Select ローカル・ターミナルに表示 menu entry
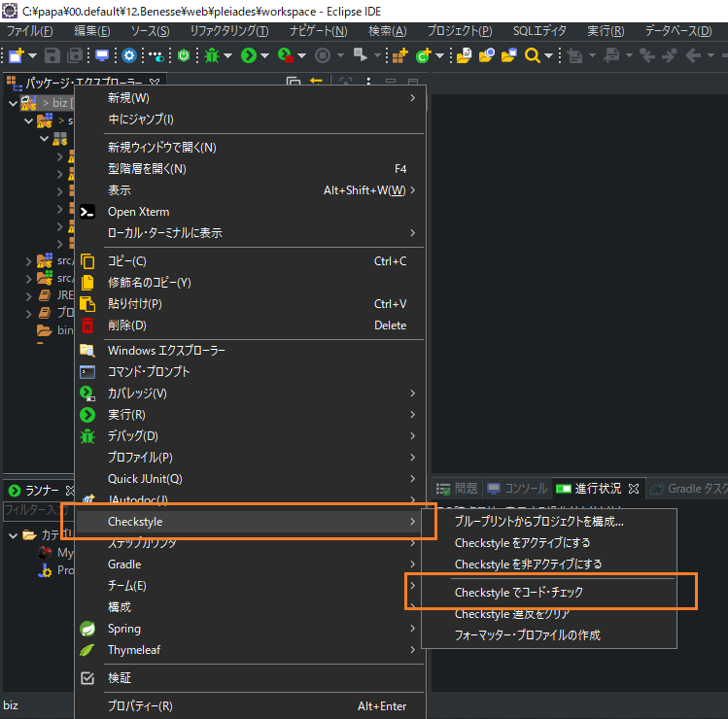 coord(250,233)
